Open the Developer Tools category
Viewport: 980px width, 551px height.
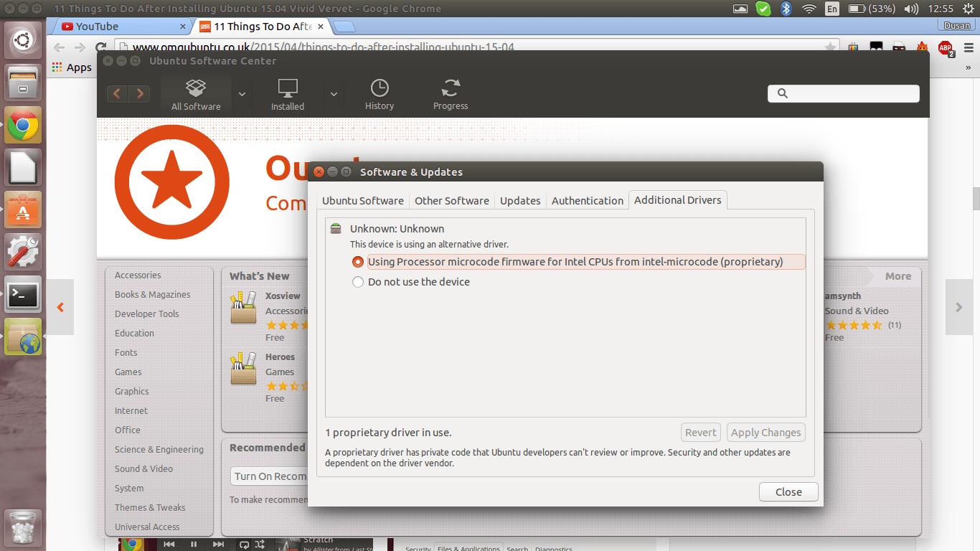(147, 314)
